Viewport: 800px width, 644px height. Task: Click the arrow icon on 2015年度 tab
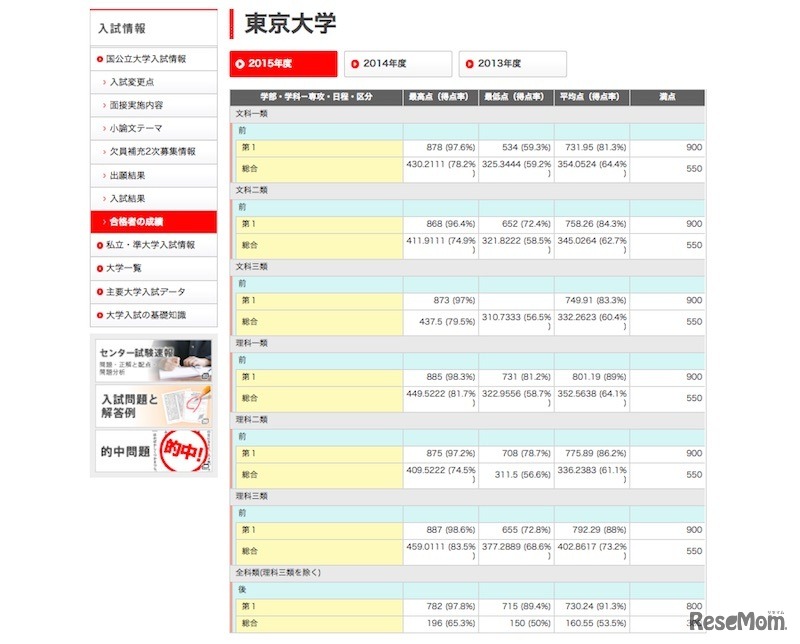click(x=240, y=64)
